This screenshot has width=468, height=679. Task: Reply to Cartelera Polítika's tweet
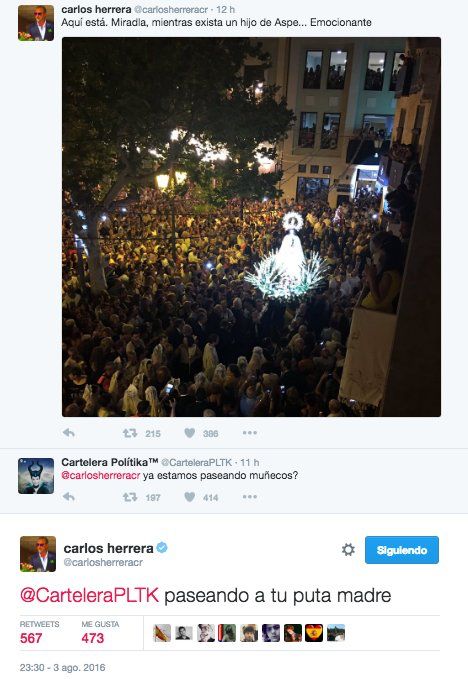click(69, 497)
